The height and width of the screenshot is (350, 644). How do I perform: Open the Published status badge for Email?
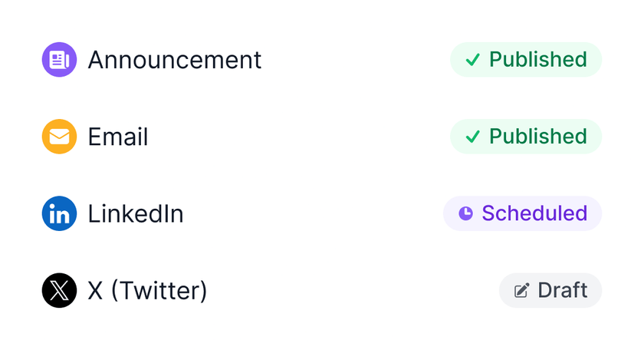[x=526, y=137]
